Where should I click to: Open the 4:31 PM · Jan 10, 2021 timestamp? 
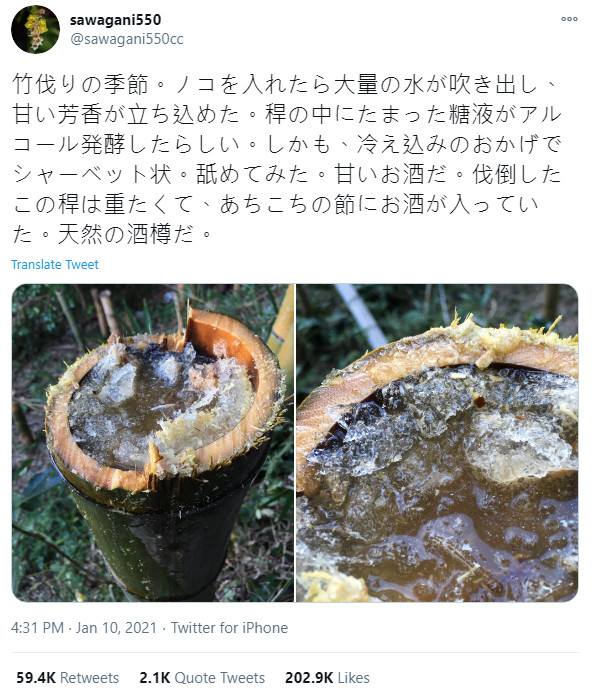[x=84, y=628]
